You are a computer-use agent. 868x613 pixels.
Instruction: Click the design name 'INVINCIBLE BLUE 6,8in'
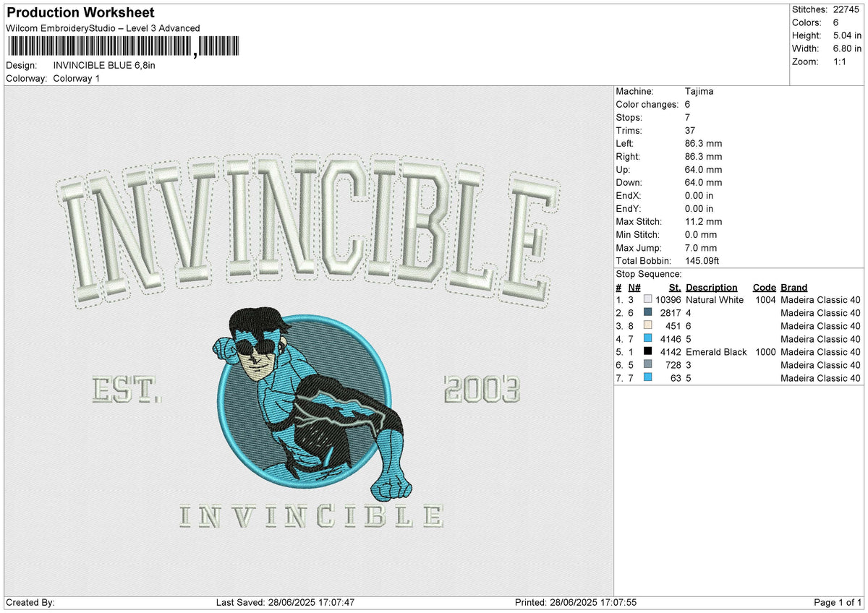pos(104,65)
